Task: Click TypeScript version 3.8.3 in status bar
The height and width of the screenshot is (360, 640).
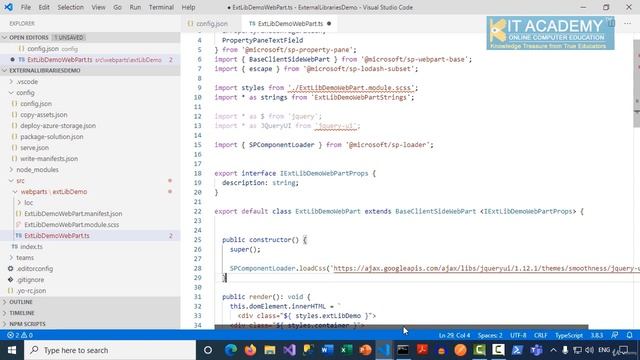Action: pyautogui.click(x=597, y=335)
